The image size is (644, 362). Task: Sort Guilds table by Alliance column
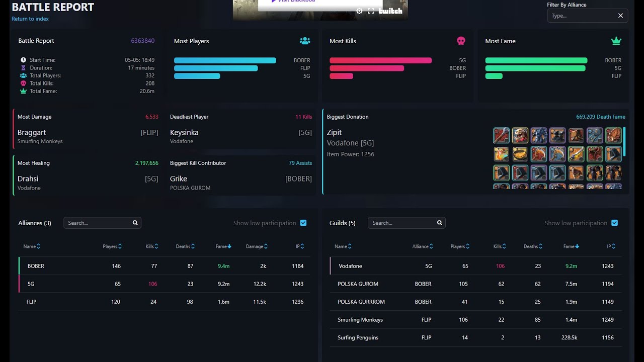[423, 246]
